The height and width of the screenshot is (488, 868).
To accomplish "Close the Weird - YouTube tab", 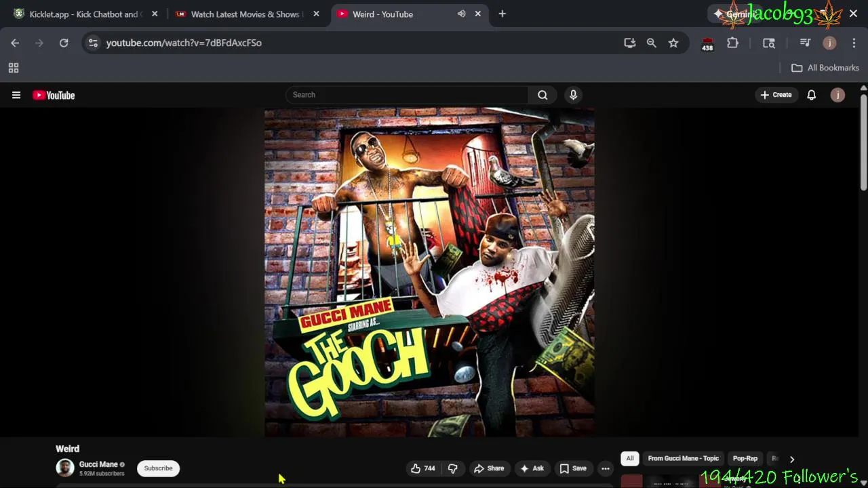I will click(x=478, y=14).
